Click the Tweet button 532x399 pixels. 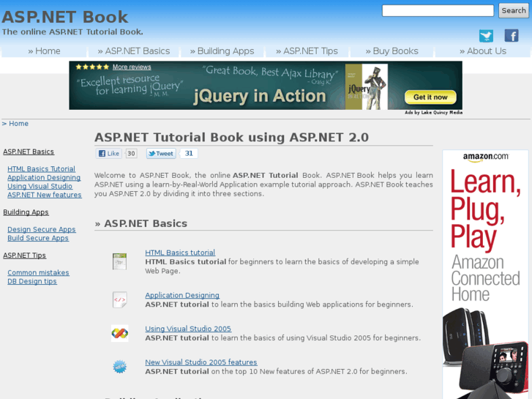(x=161, y=154)
